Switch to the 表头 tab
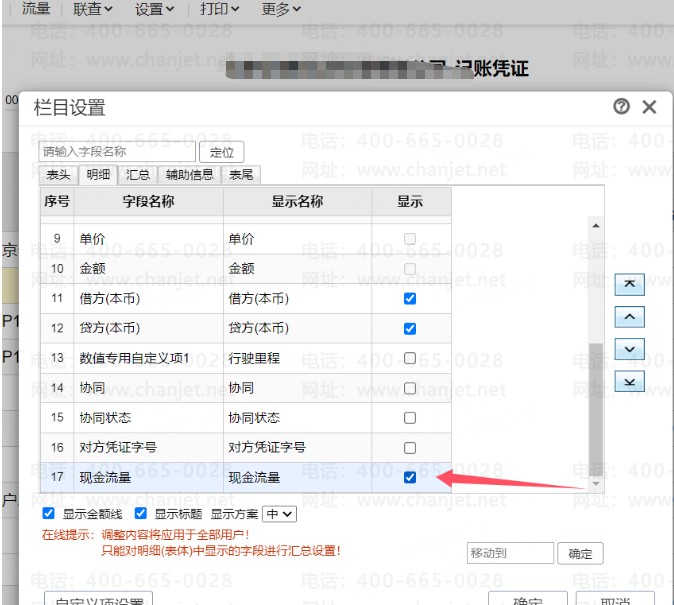 (x=58, y=175)
